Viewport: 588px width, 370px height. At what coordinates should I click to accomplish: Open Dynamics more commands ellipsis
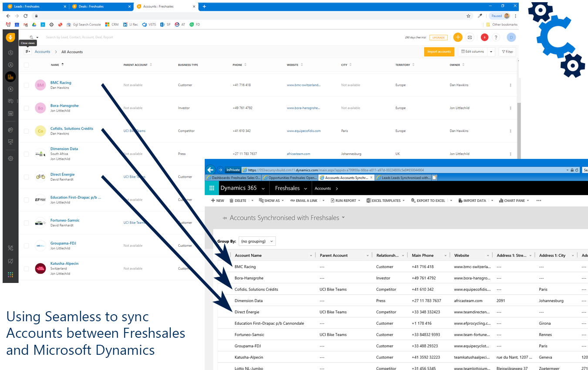(x=539, y=201)
